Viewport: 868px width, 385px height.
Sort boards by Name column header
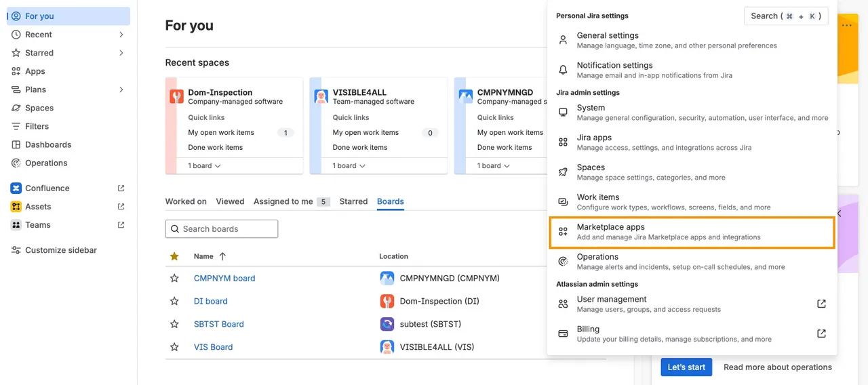click(x=203, y=256)
